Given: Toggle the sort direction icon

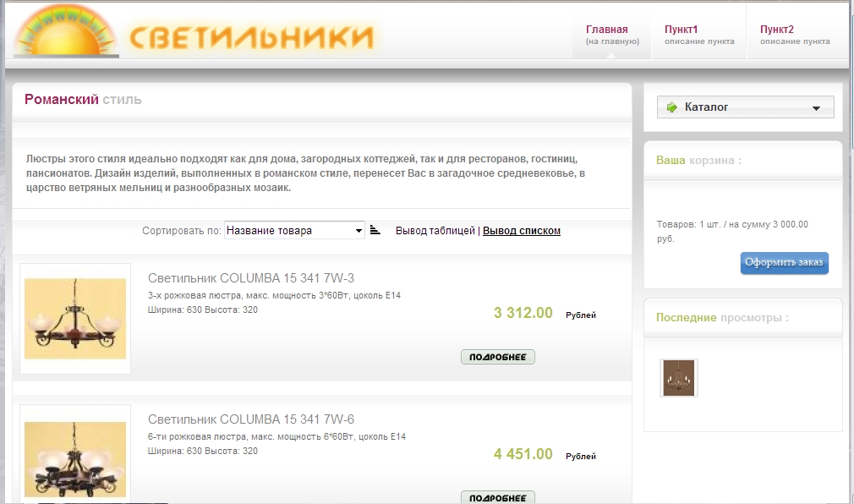Looking at the screenshot, I should point(375,230).
